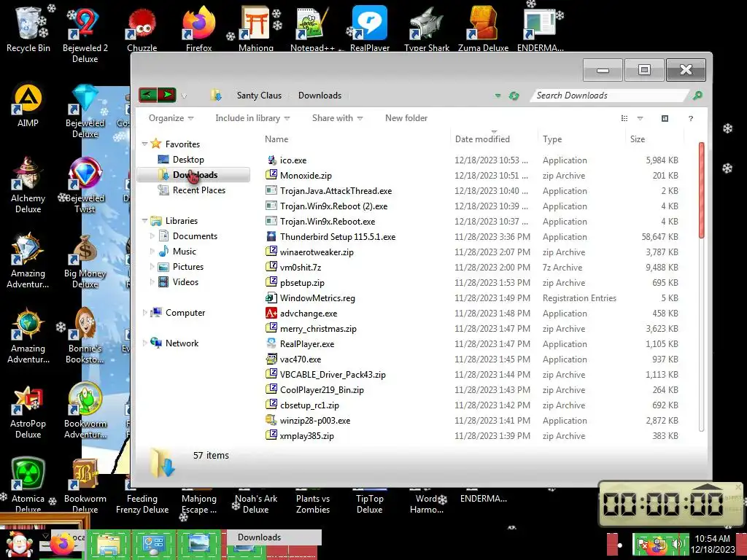Image resolution: width=747 pixels, height=560 pixels.
Task: Click the Typer Shark desktop icon
Action: [426, 28]
